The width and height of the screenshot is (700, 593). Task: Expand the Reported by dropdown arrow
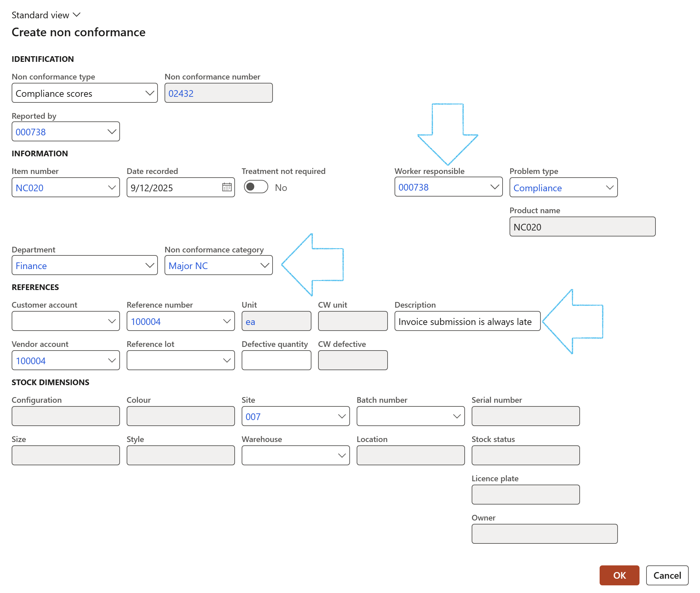[x=112, y=132]
